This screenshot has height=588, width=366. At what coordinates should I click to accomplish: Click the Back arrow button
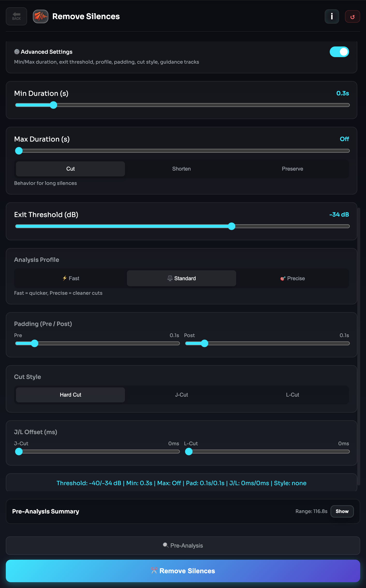tap(16, 16)
